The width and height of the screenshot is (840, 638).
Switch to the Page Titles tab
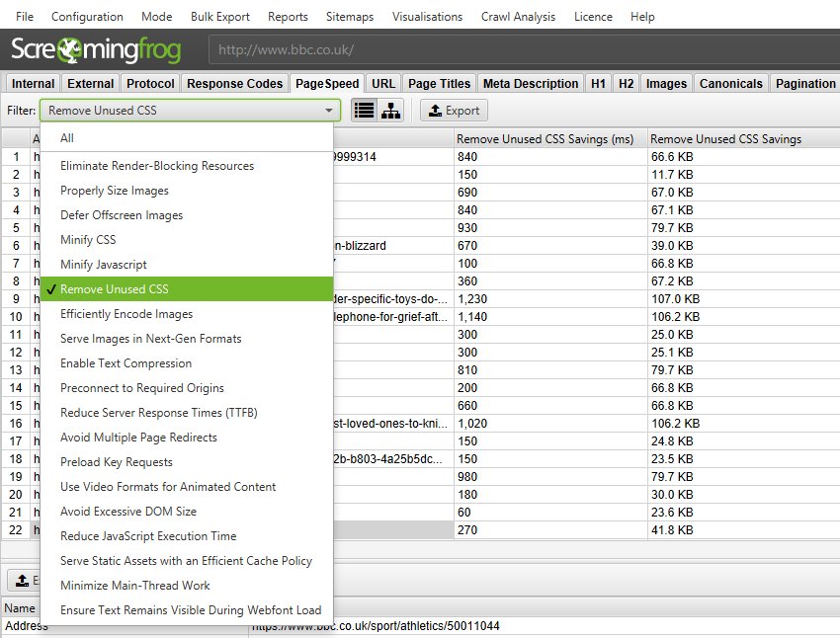tap(440, 84)
